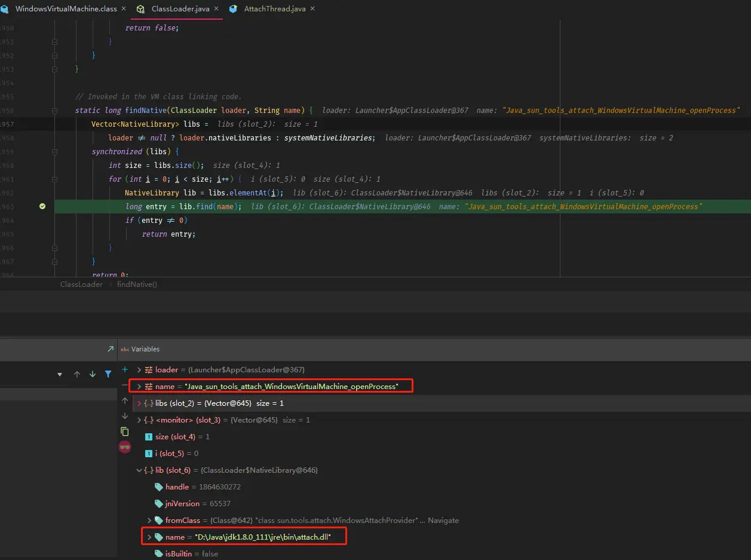The height and width of the screenshot is (560, 751).
Task: Collapse the lib (slot_6) variable
Action: pyautogui.click(x=139, y=470)
